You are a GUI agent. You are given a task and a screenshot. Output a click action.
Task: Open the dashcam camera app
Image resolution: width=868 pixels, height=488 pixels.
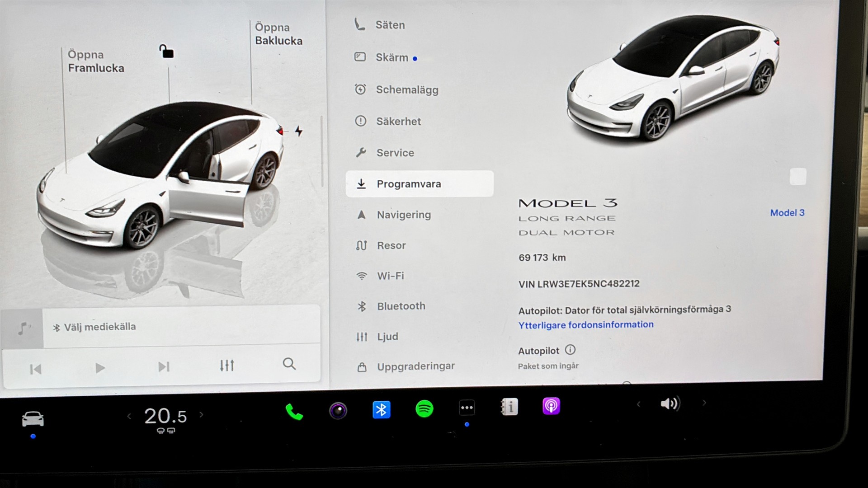pyautogui.click(x=338, y=410)
